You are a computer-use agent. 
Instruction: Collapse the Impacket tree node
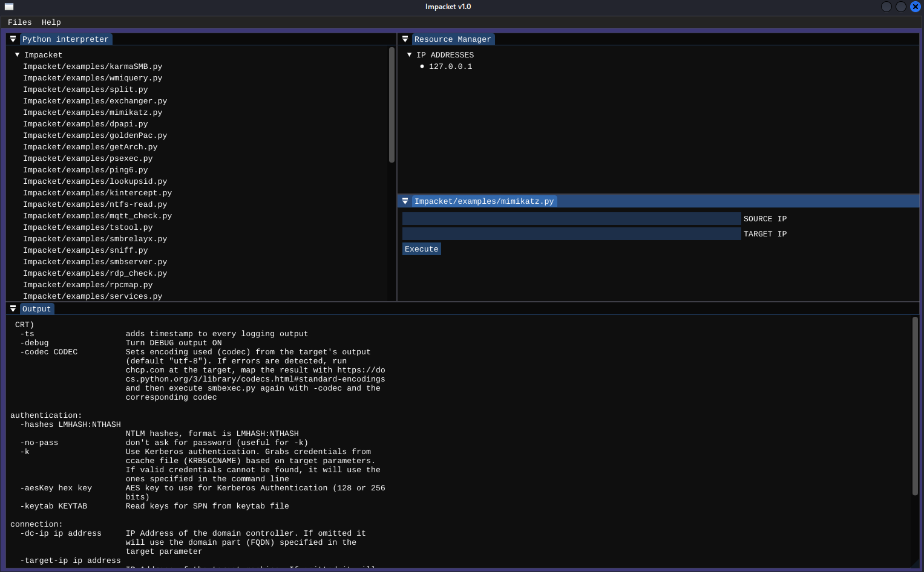[17, 54]
